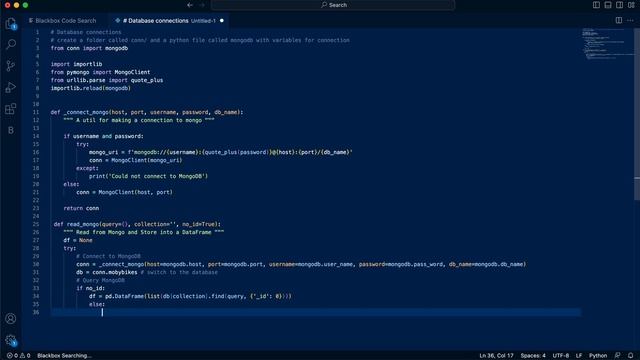Click the errors and warnings status indicator
Screen dimensions: 640x360
18,356
